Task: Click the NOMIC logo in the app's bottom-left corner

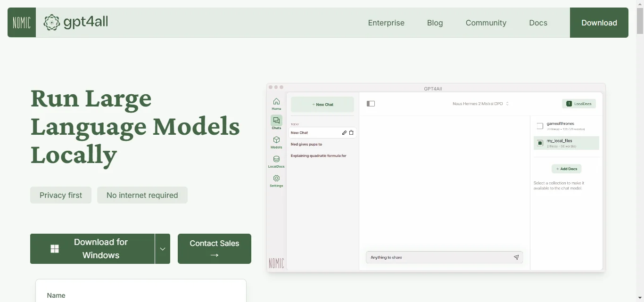Action: pos(276,263)
